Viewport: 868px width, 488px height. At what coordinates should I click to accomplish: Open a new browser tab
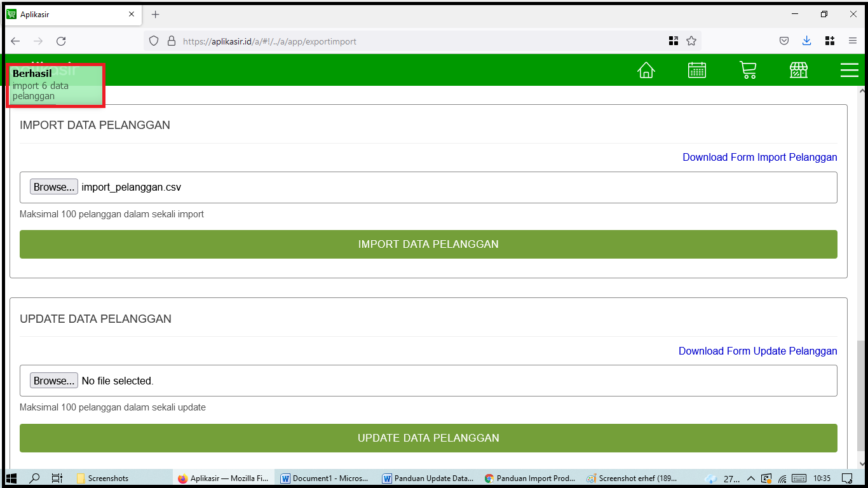(x=156, y=15)
